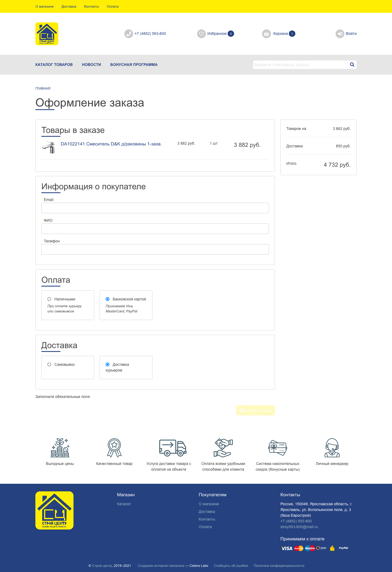392x572 pixels.
Task: Choose Самовывоз delivery method
Action: point(49,364)
